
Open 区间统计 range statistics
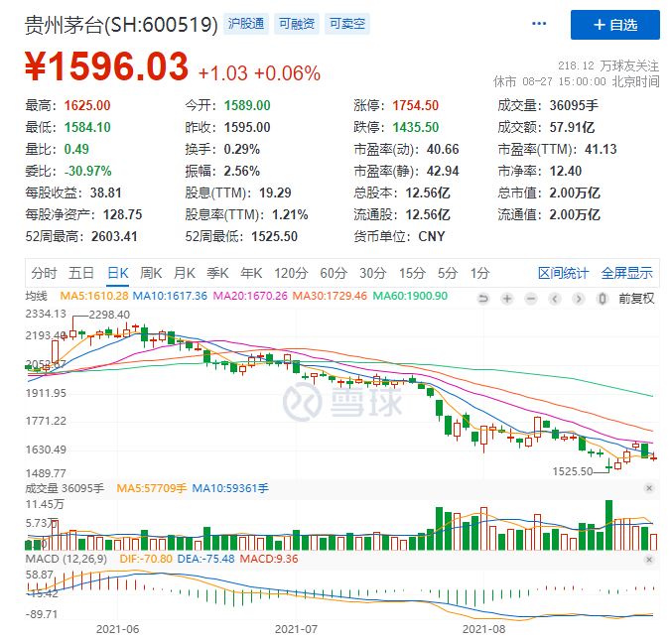point(563,273)
